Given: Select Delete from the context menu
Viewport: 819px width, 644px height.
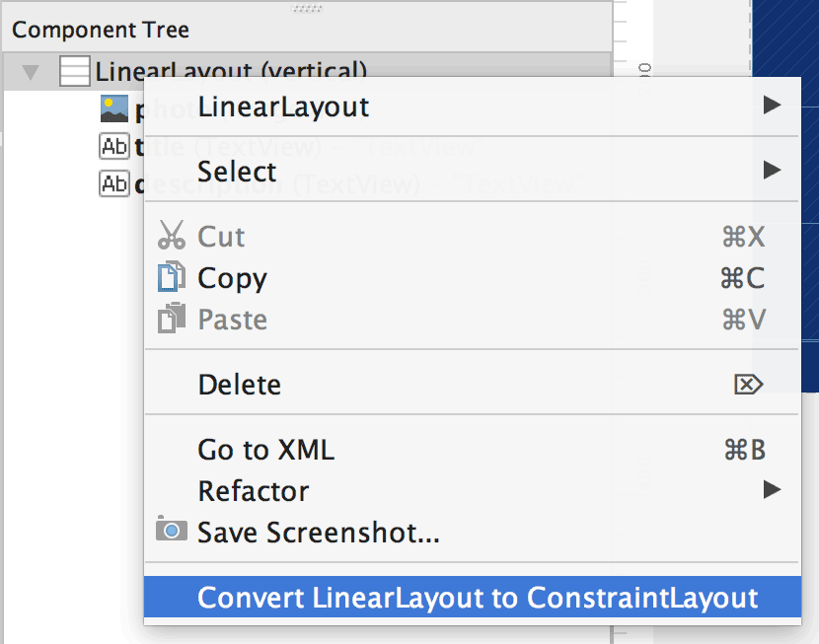Looking at the screenshot, I should click(x=237, y=384).
